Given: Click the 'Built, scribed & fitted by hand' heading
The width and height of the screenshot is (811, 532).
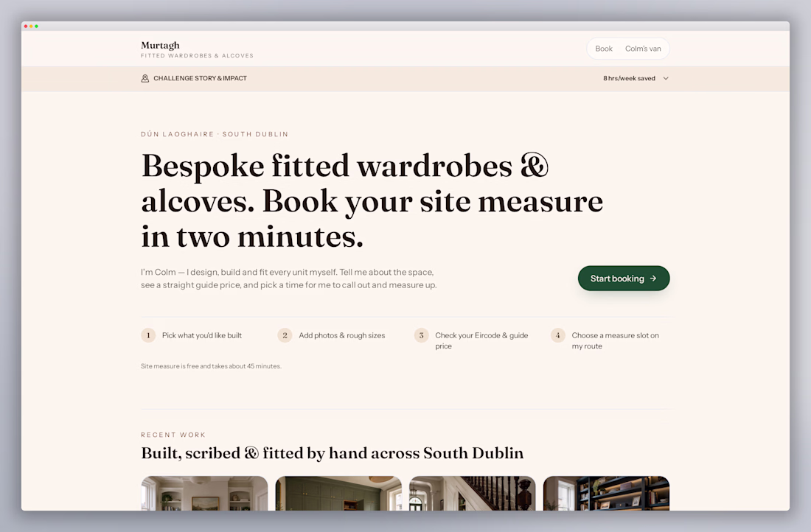Looking at the screenshot, I should 332,453.
